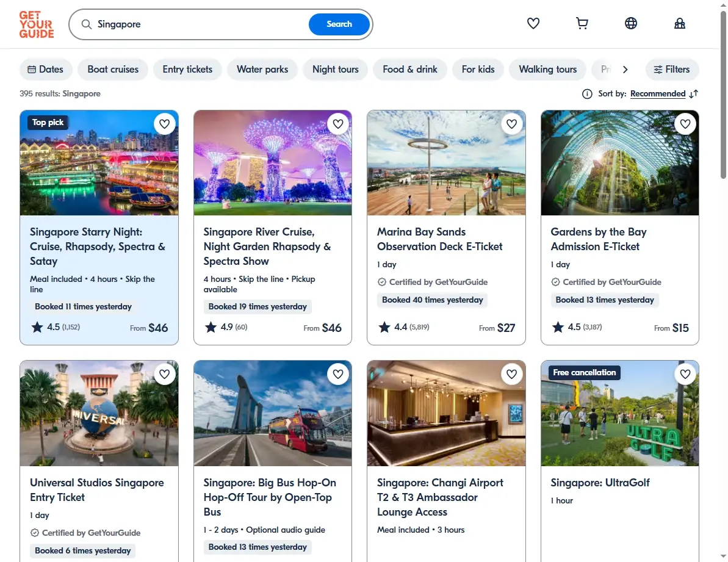Click the scrollbar down arrow
This screenshot has height=562, width=728.
coord(723,556)
